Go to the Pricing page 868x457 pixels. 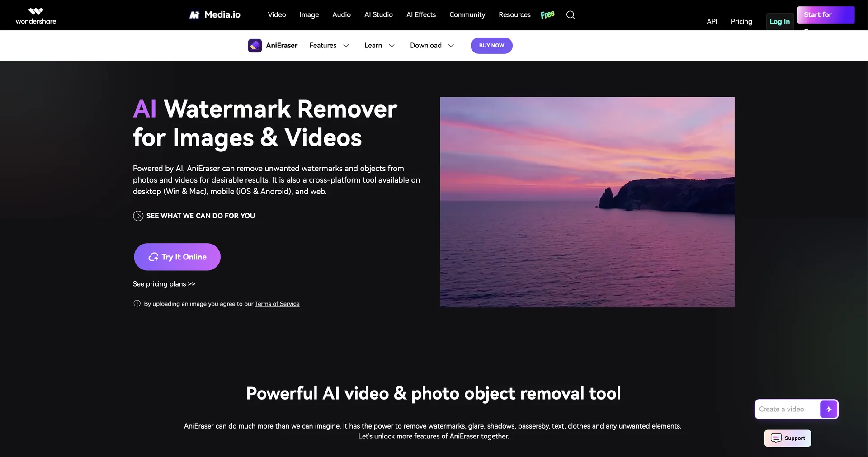click(x=741, y=22)
